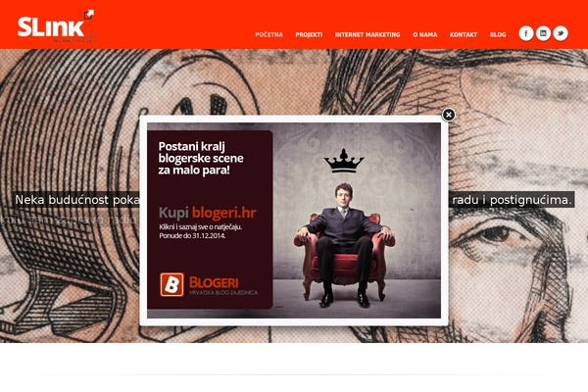Open the LinkedIn social icon
Screen dimensions: 588x392
543,33
